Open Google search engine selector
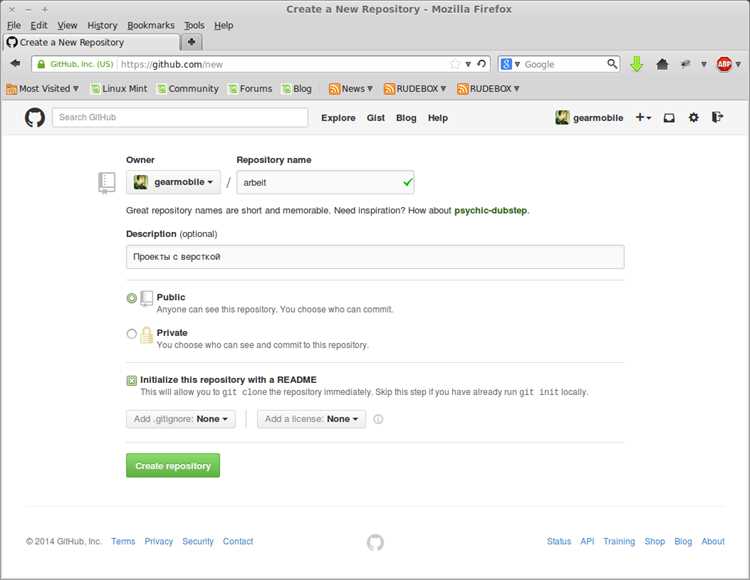 (510, 64)
